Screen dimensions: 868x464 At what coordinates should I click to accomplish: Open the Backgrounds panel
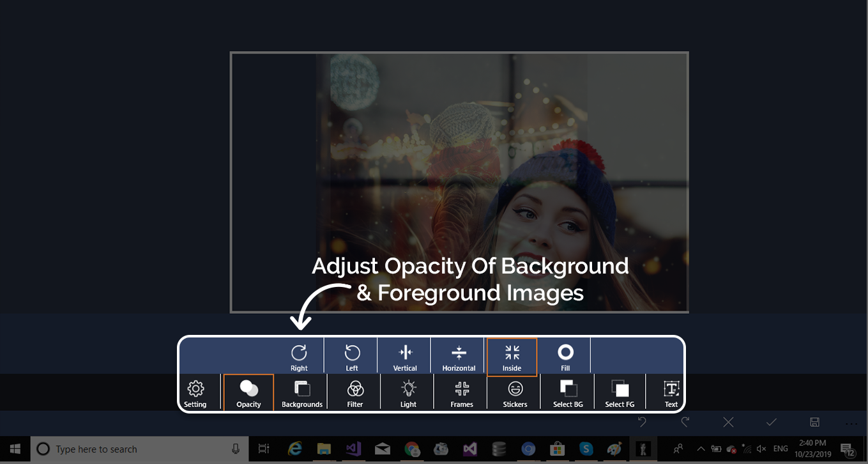pyautogui.click(x=301, y=392)
